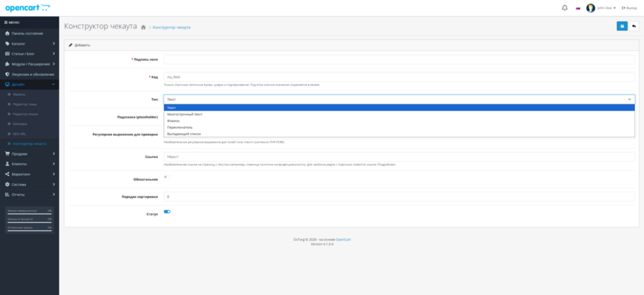
Task: Click the Статьи / Блог icon
Action: pos(7,54)
